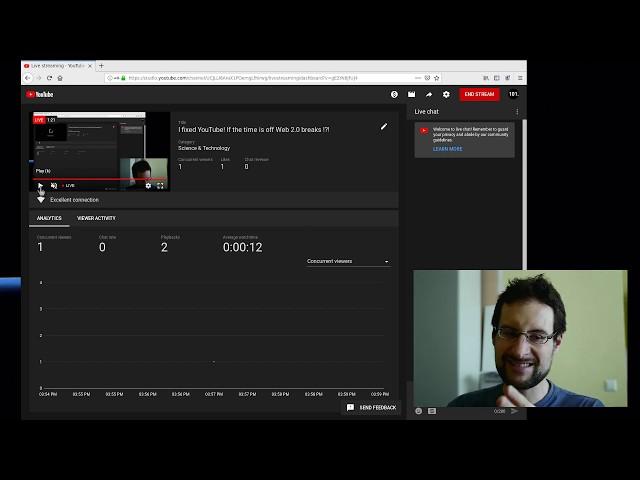Viewport: 640px width, 480px height.
Task: Click the green padlock site info icon
Action: pyautogui.click(x=123, y=78)
